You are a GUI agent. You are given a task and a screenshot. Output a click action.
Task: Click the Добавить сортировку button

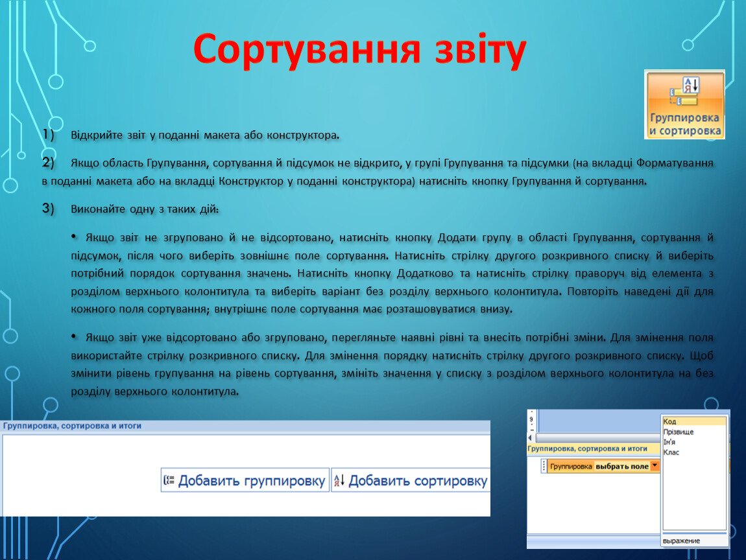click(411, 481)
